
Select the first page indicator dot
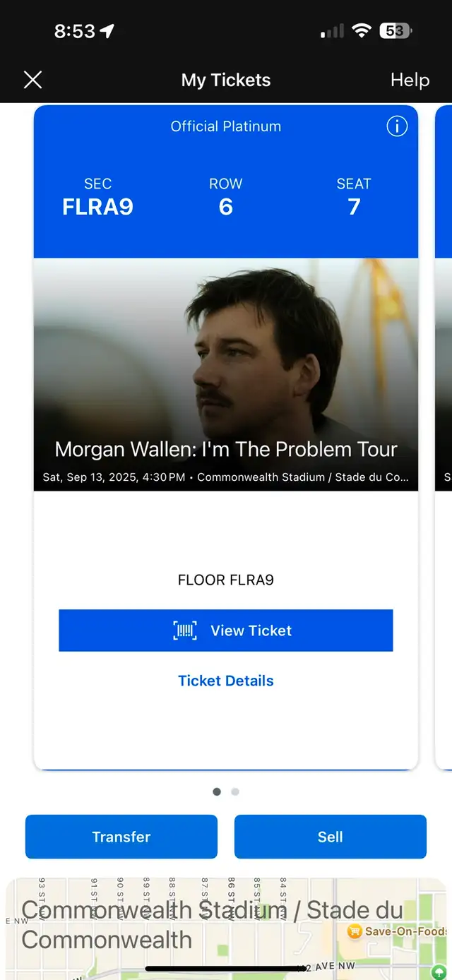pos(217,791)
